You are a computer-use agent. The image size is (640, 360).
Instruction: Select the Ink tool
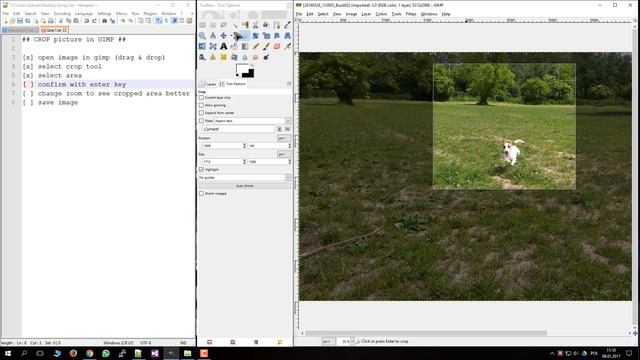point(202,57)
